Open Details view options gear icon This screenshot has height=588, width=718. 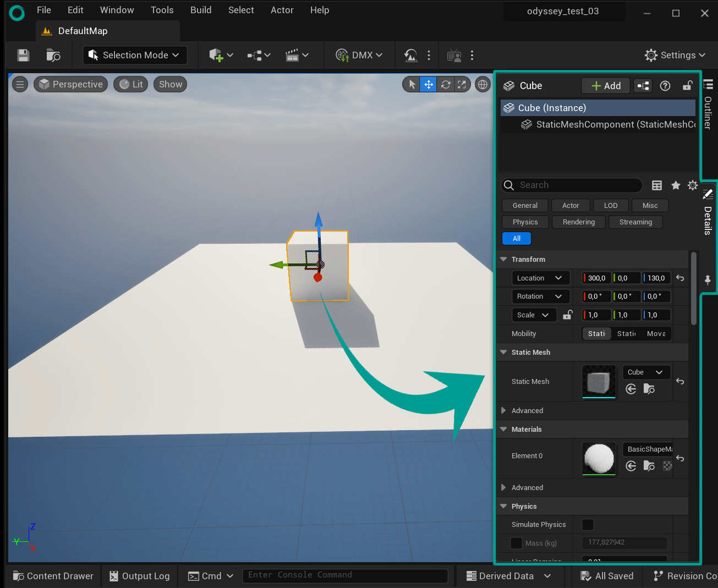click(x=693, y=185)
